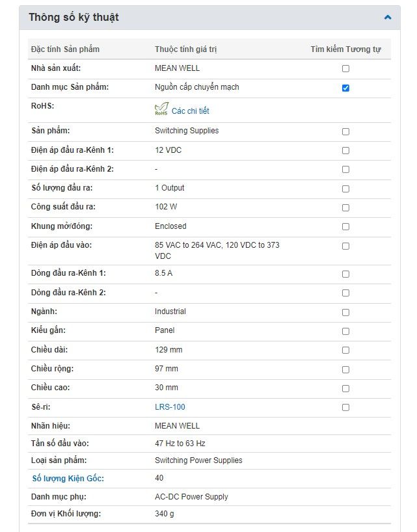Screen dimensions: 417x532
Task: Check the 8.5 A output current checkbox
Action: click(345, 274)
